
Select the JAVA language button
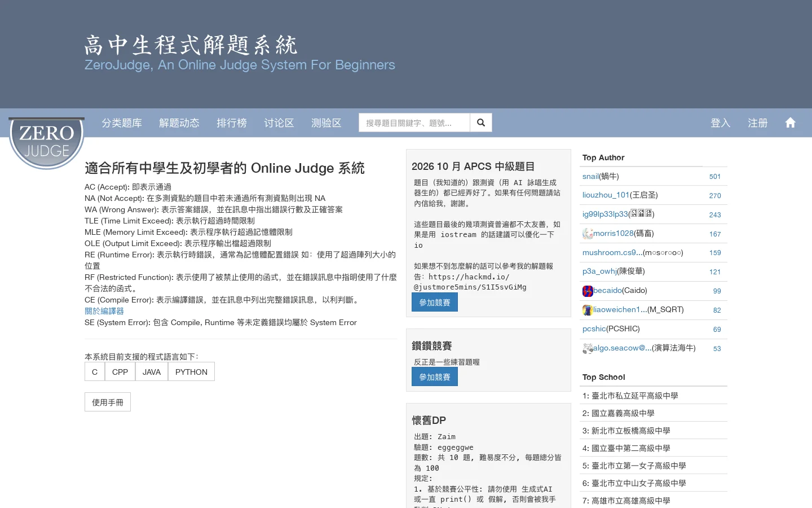coord(152,372)
